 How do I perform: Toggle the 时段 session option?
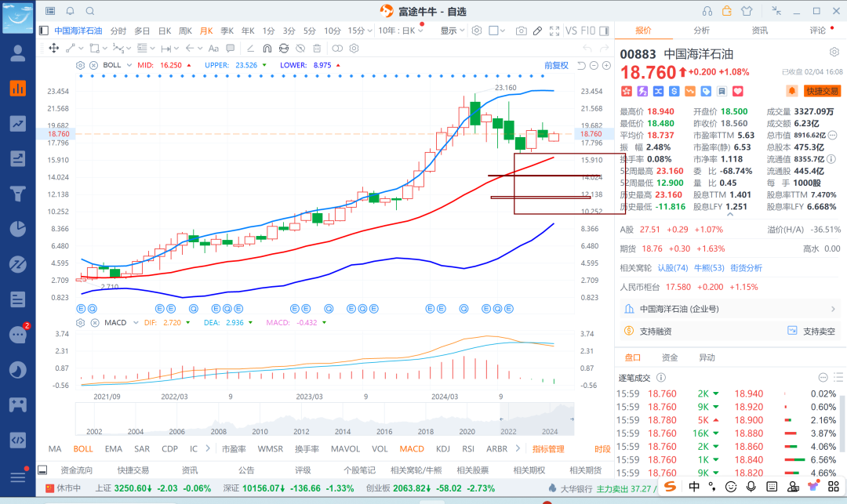602,449
